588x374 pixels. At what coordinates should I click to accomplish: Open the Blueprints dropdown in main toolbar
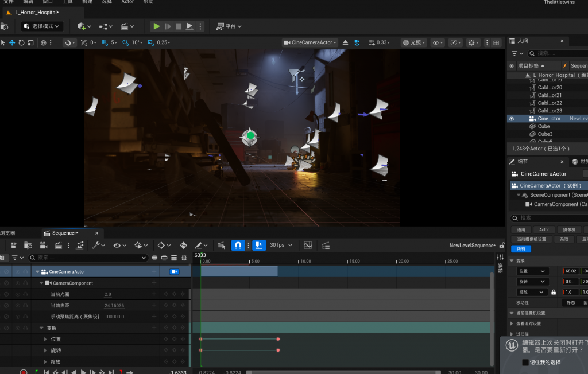tap(106, 26)
